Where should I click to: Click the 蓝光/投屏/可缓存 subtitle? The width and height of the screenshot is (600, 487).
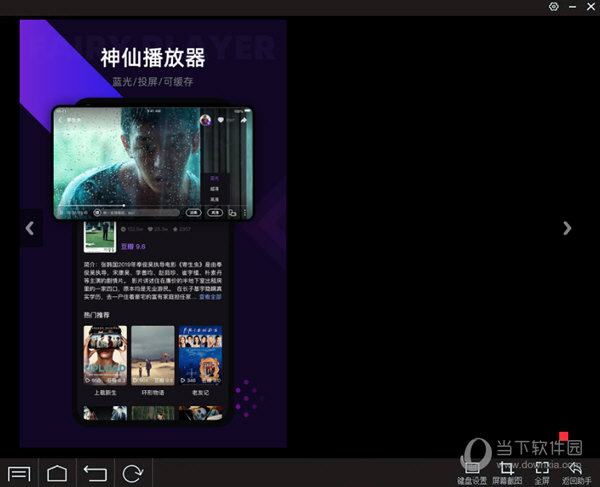[153, 81]
